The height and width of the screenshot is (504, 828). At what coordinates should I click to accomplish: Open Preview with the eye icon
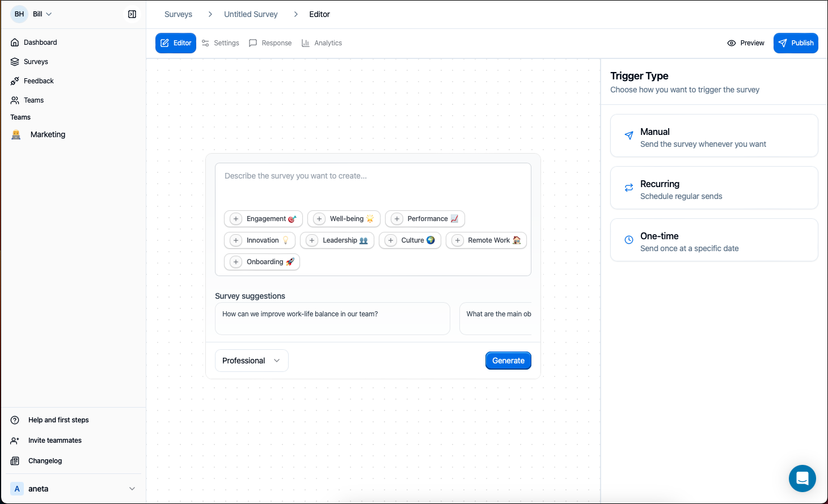[x=745, y=43]
